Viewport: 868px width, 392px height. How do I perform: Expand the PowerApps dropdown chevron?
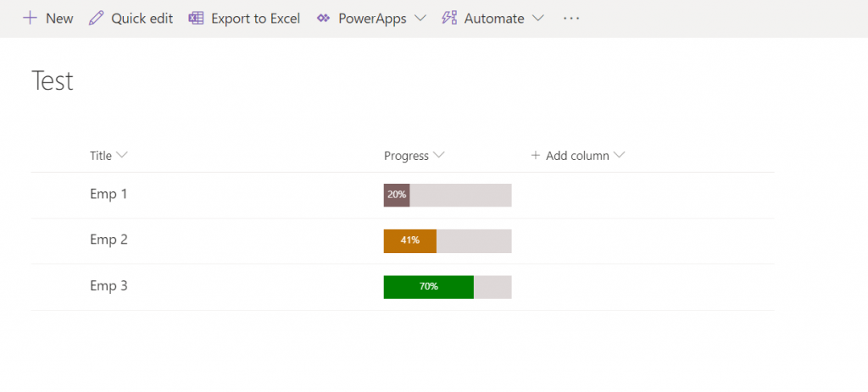click(420, 18)
